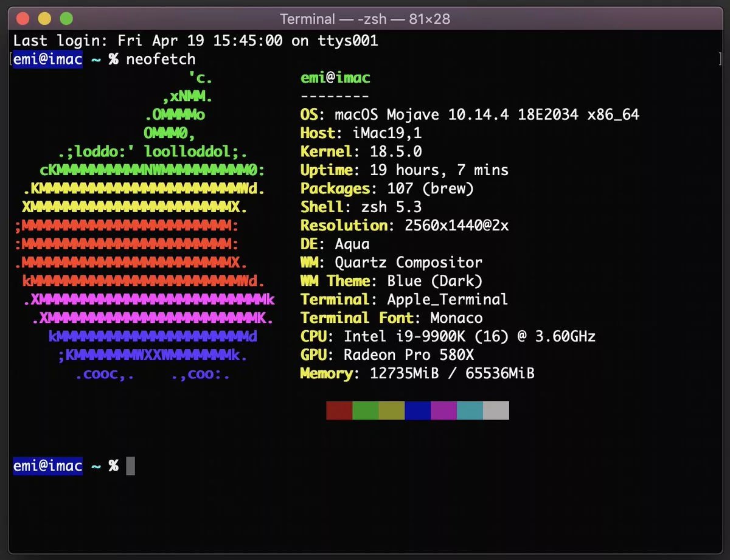Click the DE value 'Aqua'
The image size is (730, 560).
tap(352, 244)
